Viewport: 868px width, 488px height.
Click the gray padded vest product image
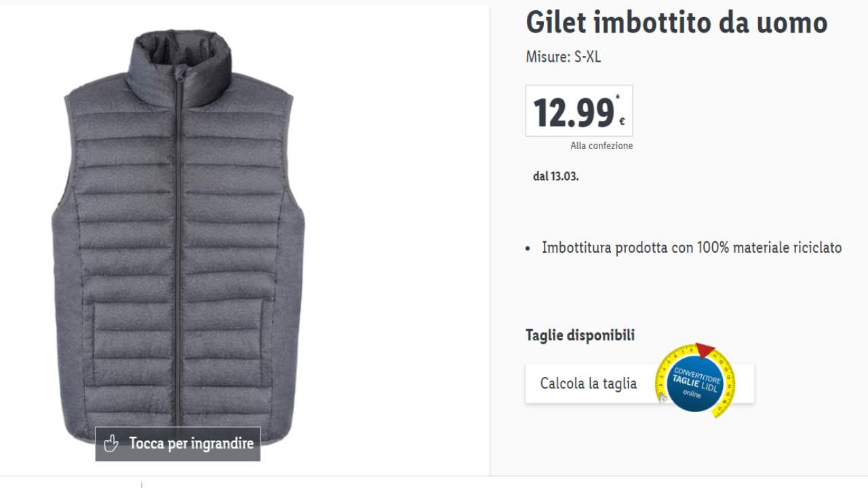(x=178, y=235)
